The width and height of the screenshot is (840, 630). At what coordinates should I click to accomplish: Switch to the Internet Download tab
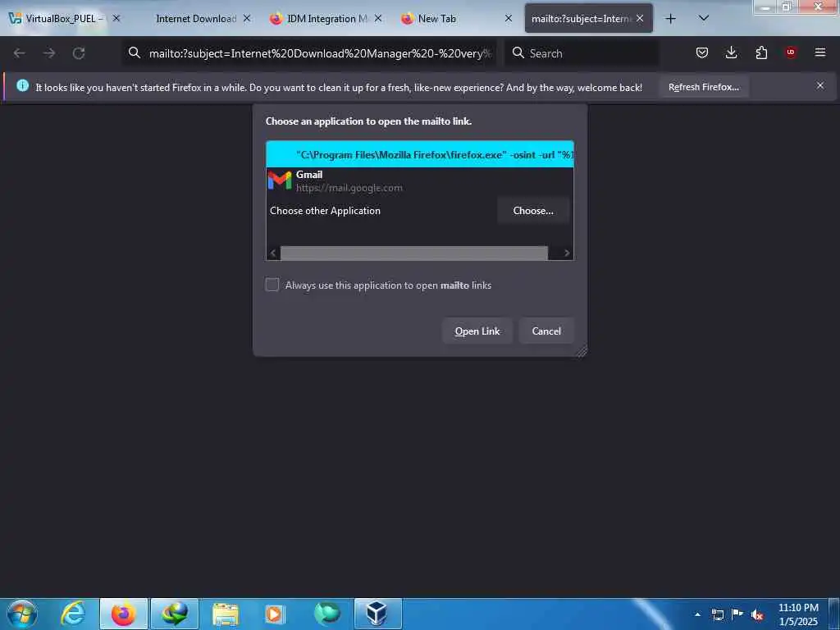195,19
